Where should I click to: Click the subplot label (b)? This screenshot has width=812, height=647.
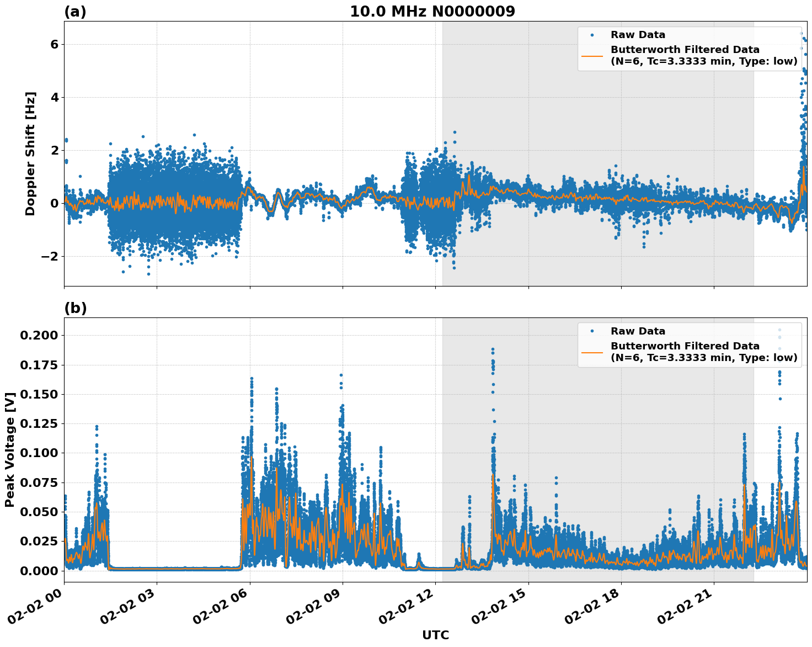coord(74,307)
